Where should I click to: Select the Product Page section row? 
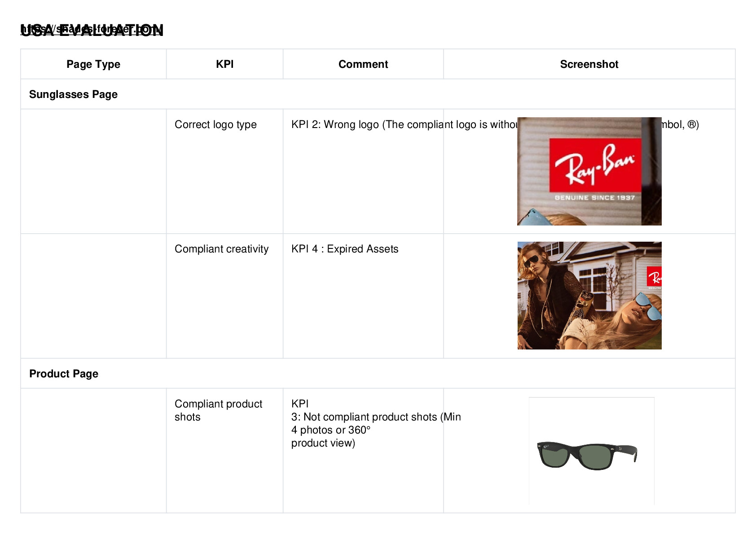pos(378,374)
